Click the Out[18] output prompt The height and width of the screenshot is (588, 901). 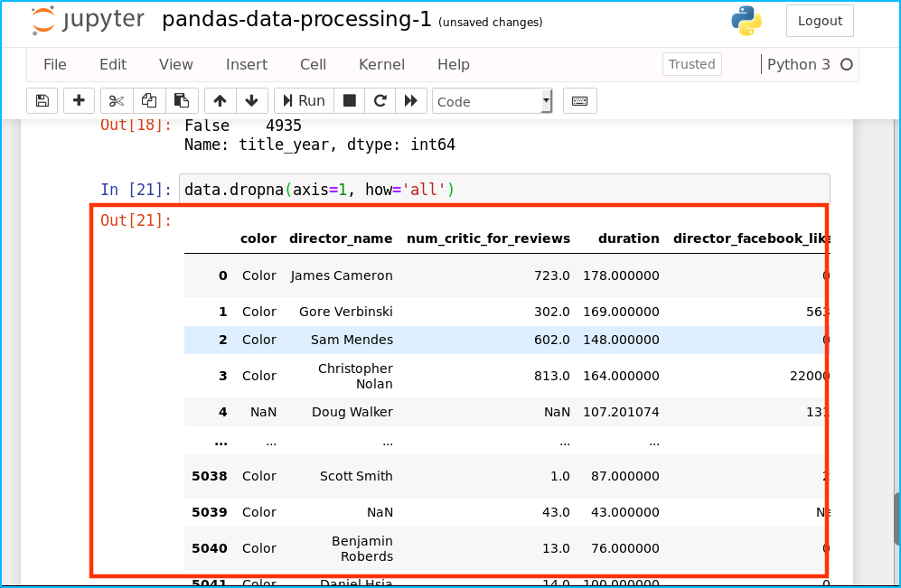(136, 126)
